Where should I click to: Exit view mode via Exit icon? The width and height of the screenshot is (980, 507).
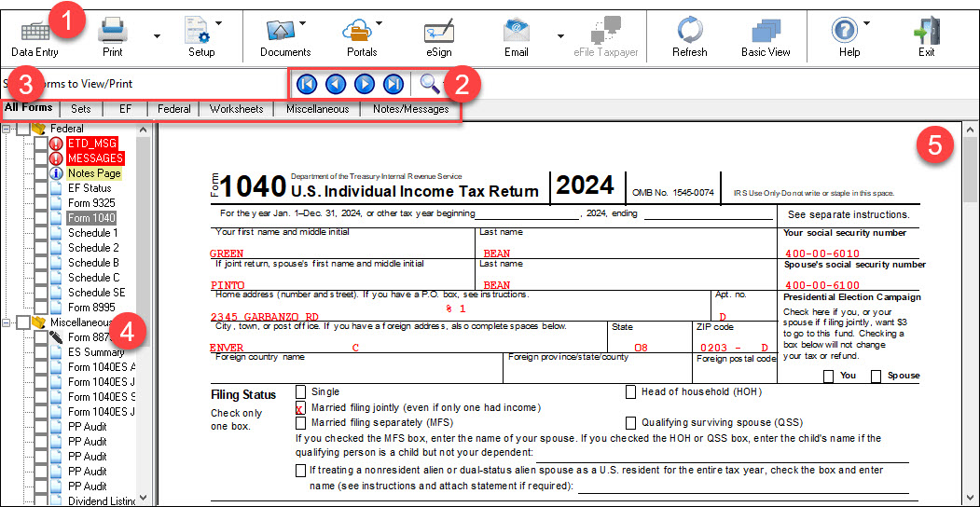pyautogui.click(x=926, y=30)
